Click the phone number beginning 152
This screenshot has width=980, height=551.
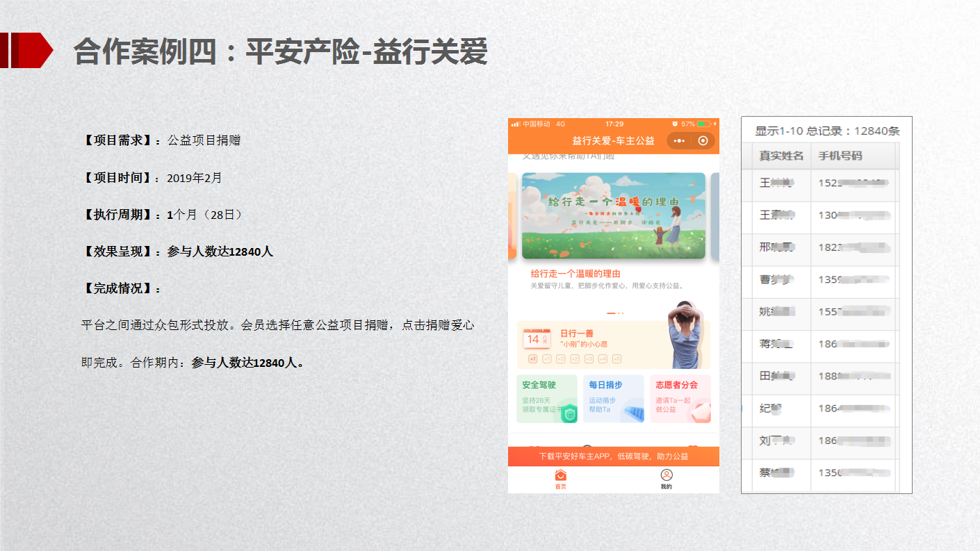pyautogui.click(x=854, y=184)
